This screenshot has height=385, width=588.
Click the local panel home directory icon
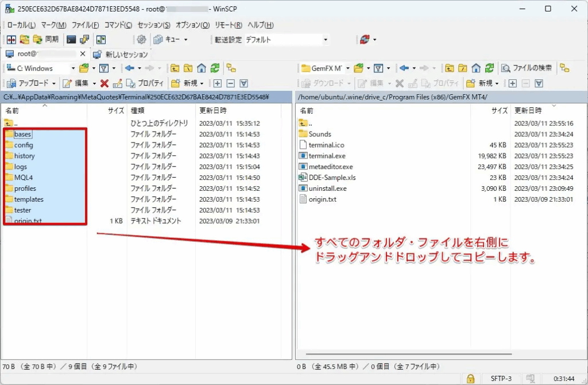coord(202,68)
